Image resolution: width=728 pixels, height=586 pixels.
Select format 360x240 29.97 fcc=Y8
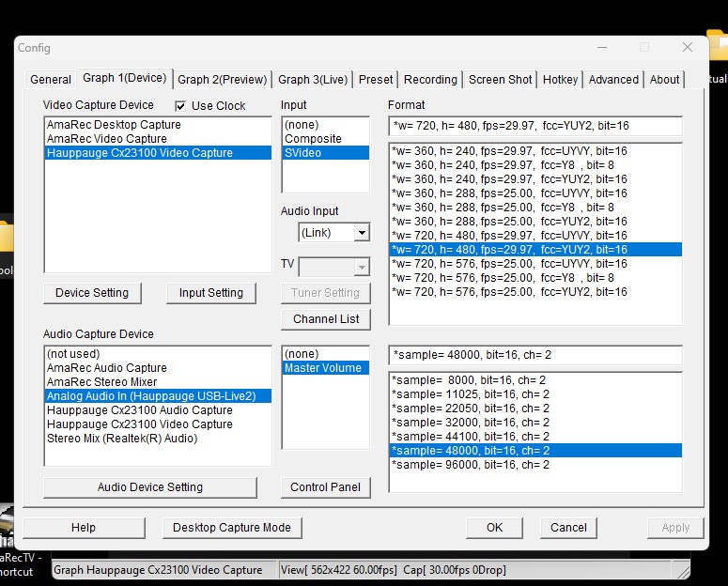[535, 165]
